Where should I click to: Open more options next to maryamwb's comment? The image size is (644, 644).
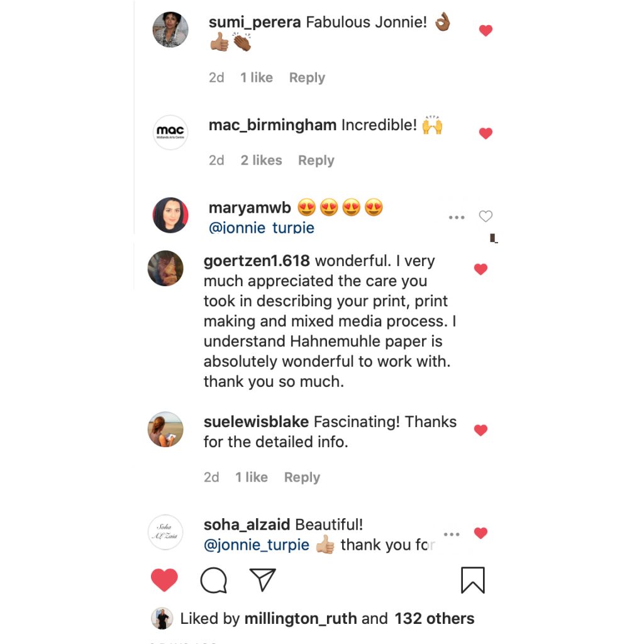(x=457, y=217)
